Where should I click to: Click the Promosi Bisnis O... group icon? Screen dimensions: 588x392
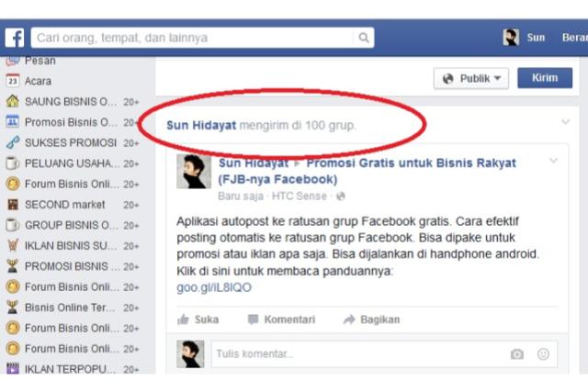(12, 121)
